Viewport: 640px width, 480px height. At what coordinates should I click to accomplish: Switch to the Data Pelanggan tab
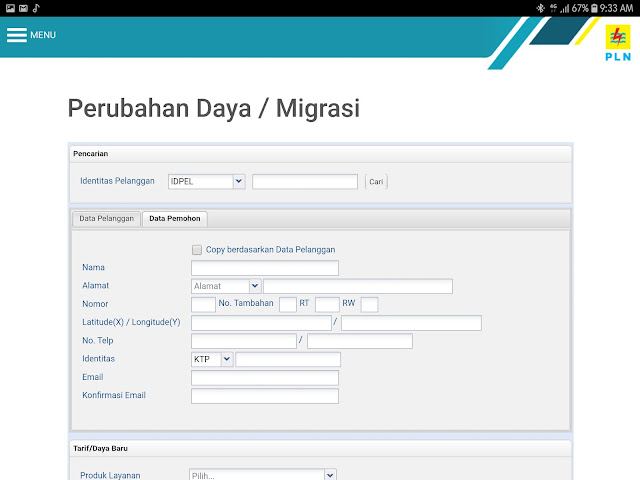107,219
